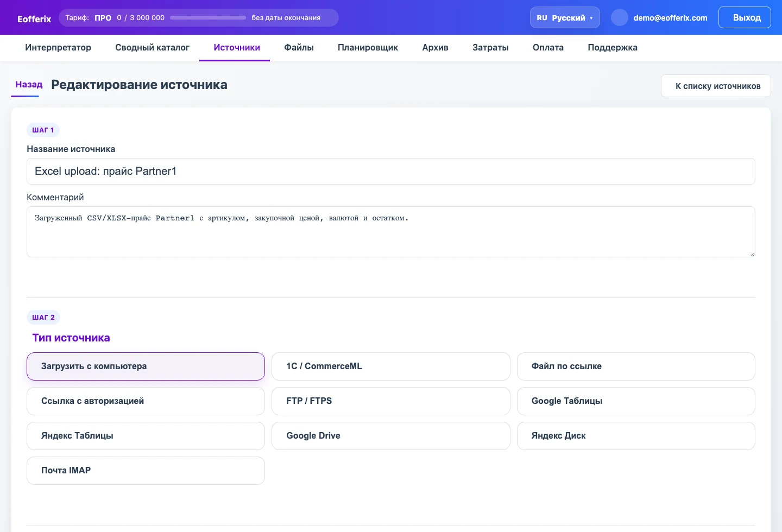Click into the Комментарий textarea
The height and width of the screenshot is (532, 782).
coord(391,232)
